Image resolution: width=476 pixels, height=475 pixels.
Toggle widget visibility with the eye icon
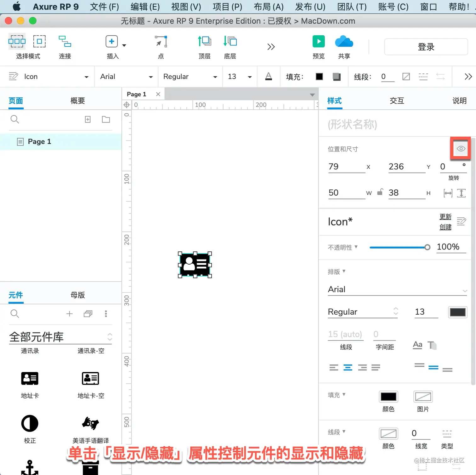tap(461, 148)
